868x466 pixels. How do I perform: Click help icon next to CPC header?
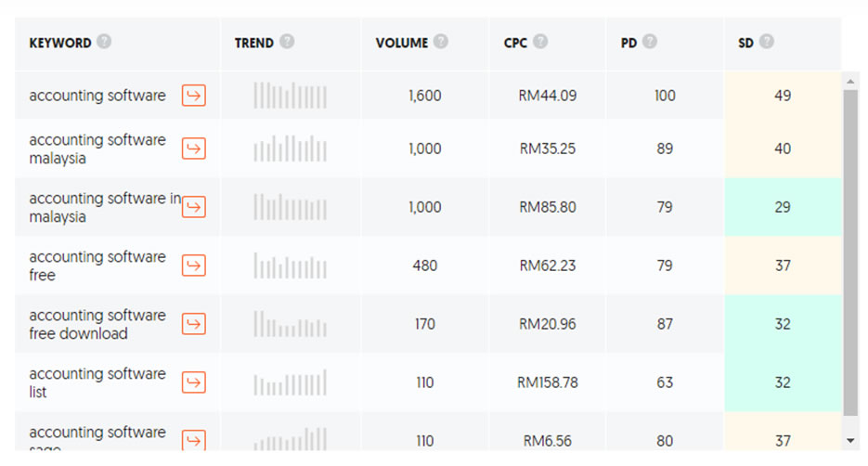pyautogui.click(x=540, y=42)
